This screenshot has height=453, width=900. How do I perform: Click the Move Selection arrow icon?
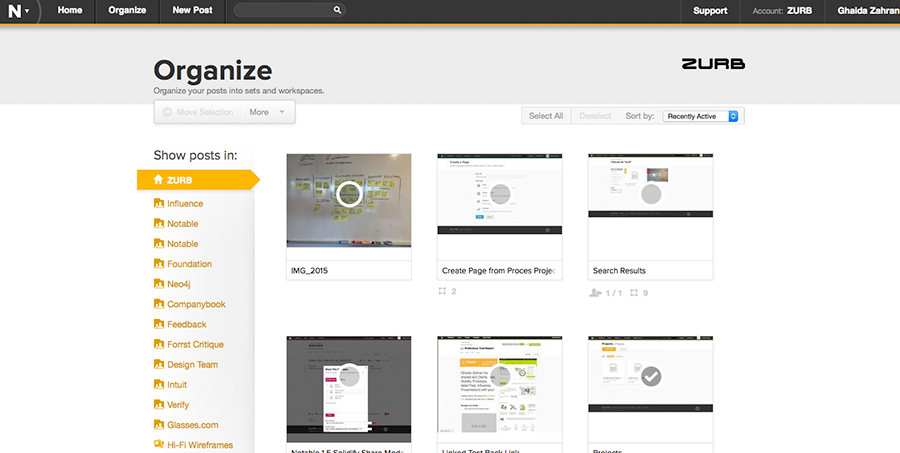point(167,112)
